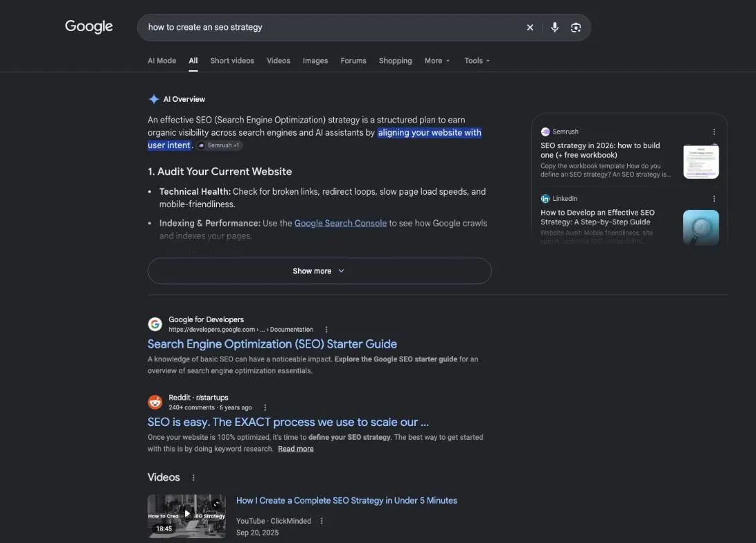
Task: Click highlighted 'aligning your website with' text
Action: tap(429, 132)
